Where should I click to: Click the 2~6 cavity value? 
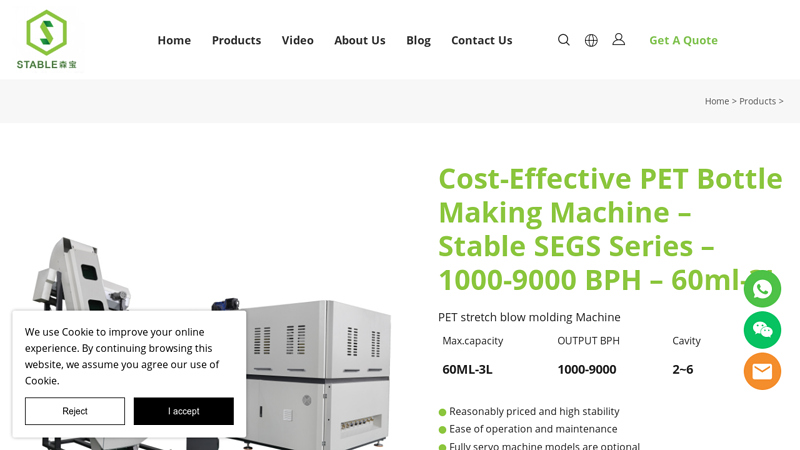pos(683,369)
